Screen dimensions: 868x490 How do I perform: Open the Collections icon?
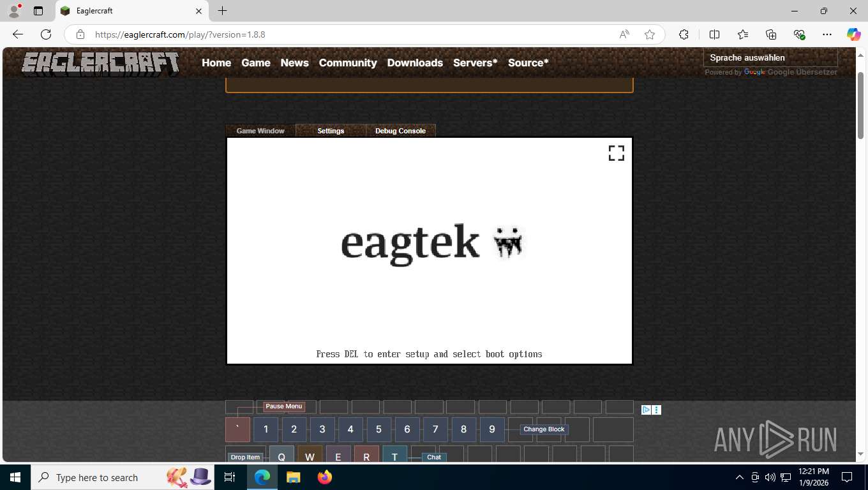[x=771, y=34]
